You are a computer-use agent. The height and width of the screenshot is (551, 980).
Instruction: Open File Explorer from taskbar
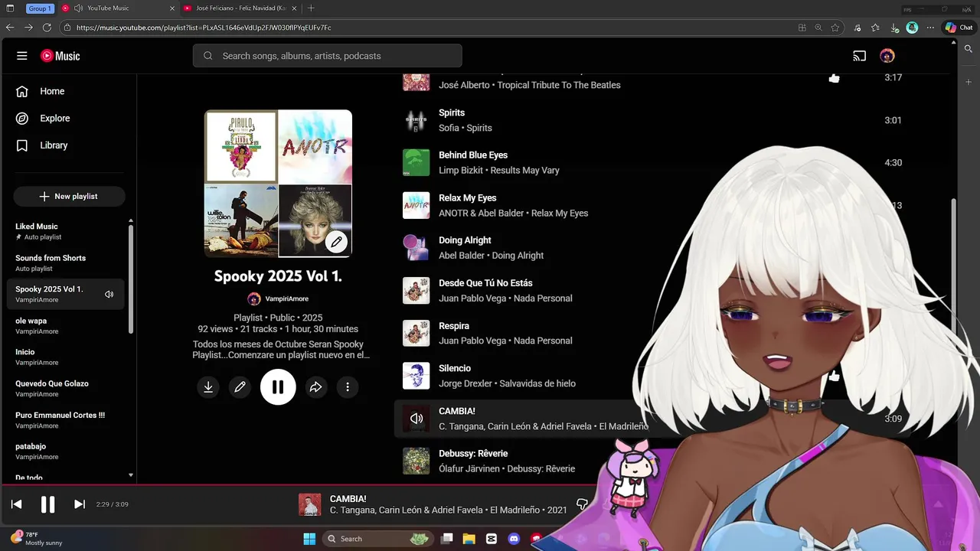point(469,539)
